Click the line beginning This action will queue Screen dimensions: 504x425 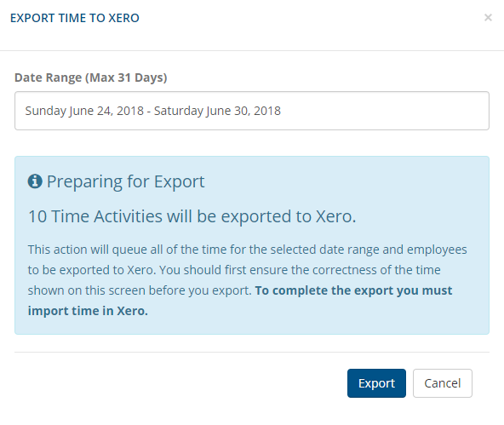click(247, 250)
